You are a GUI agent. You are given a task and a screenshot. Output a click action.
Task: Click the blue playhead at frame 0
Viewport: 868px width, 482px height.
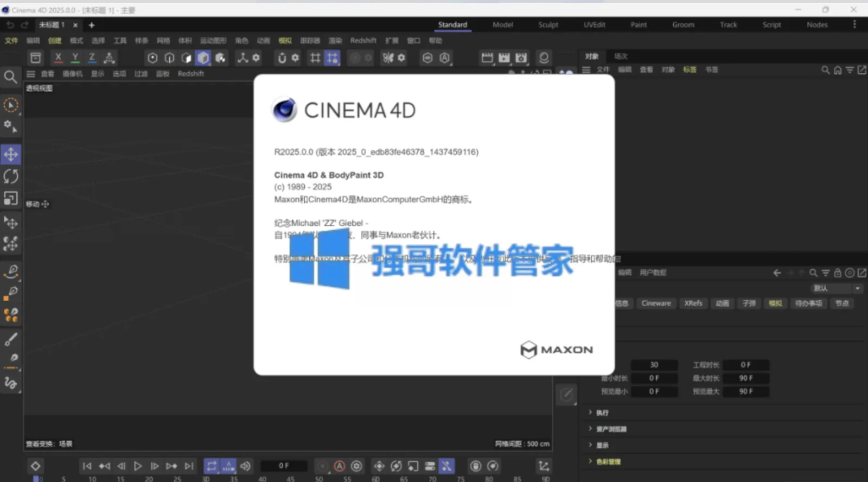point(36,479)
